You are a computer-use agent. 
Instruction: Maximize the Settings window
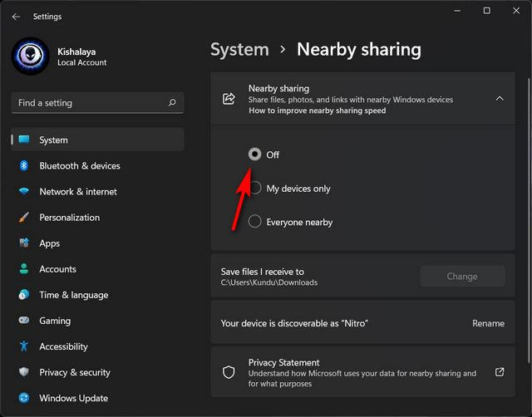coord(487,11)
